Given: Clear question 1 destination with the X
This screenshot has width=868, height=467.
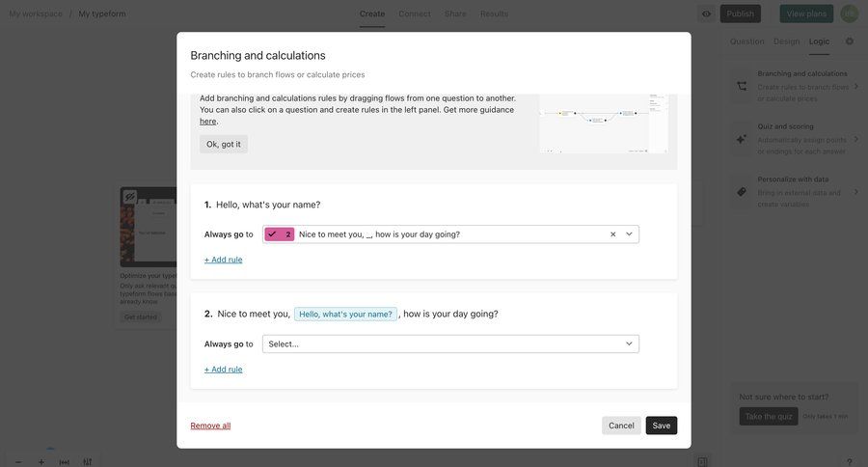Looking at the screenshot, I should click(x=612, y=234).
